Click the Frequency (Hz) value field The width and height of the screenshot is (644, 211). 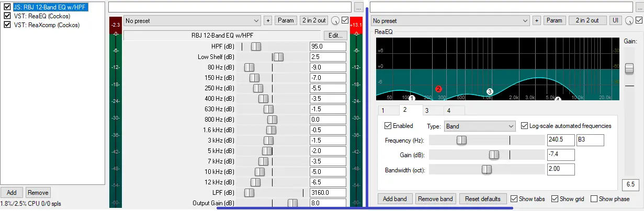(560, 140)
